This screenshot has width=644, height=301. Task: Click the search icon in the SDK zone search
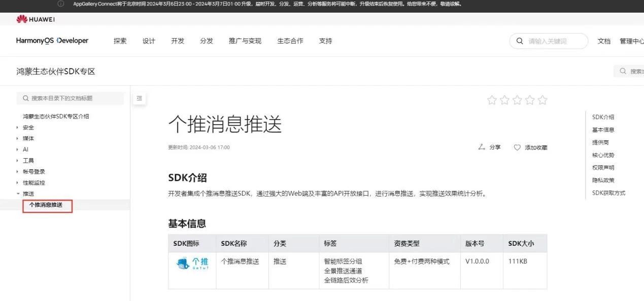623,71
